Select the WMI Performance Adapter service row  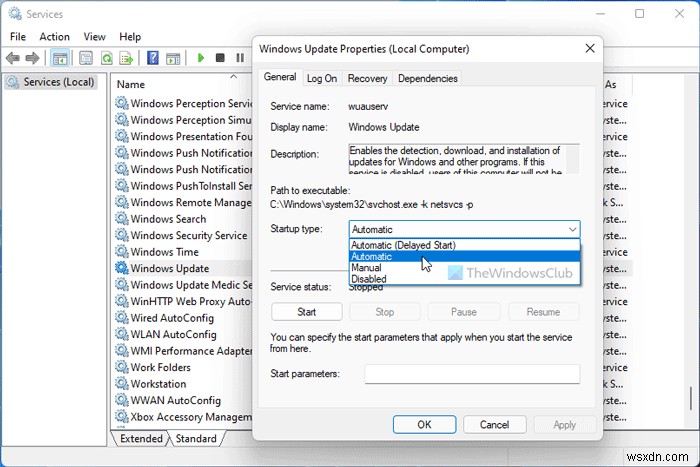click(x=183, y=350)
